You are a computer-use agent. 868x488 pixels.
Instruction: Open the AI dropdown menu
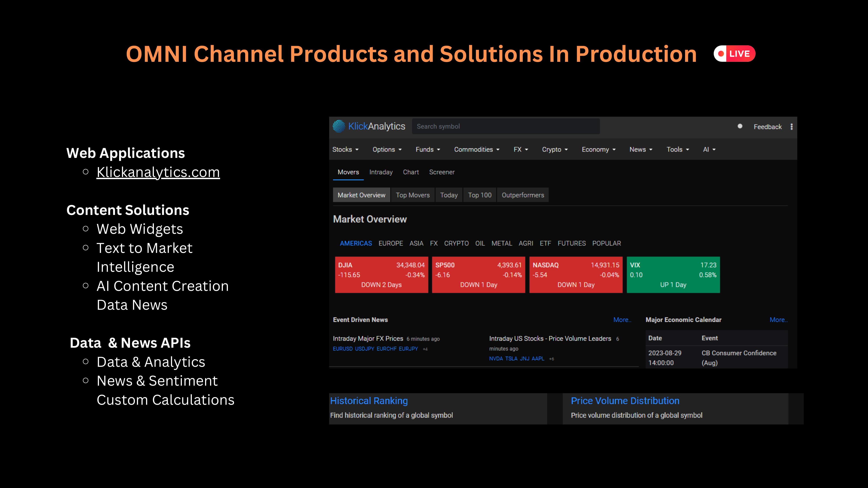[x=709, y=149]
